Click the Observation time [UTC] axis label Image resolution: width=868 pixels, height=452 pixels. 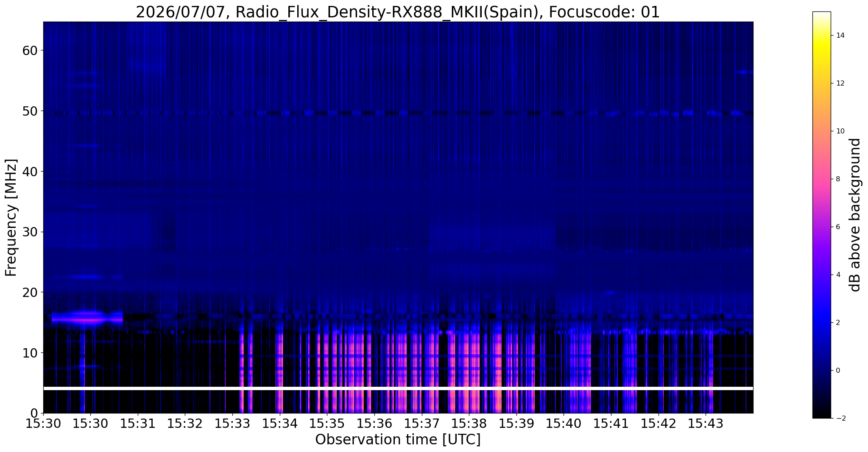point(398,440)
